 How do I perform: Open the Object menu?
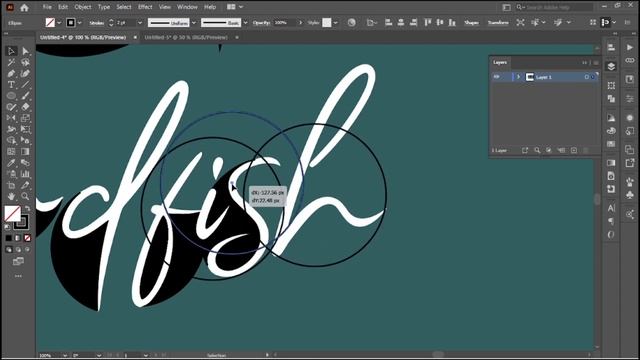coord(82,7)
